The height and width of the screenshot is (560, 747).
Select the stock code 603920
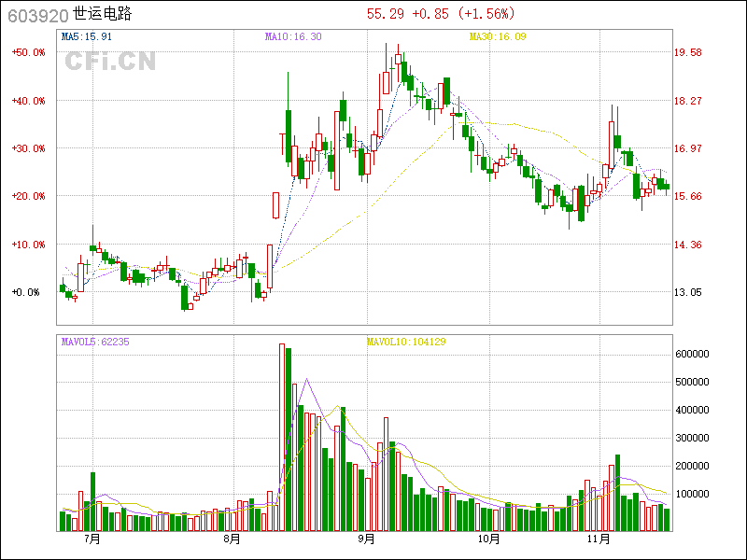[35, 15]
